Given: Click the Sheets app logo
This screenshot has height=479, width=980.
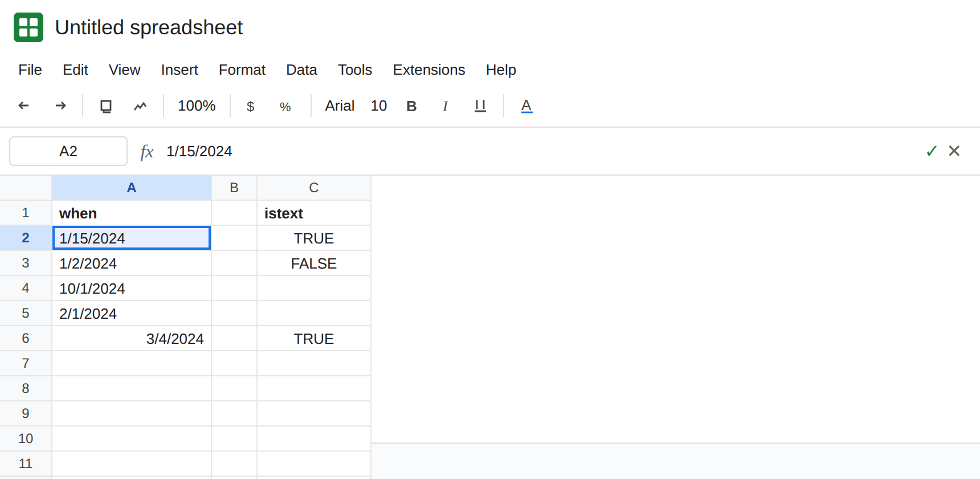Looking at the screenshot, I should tap(28, 27).
